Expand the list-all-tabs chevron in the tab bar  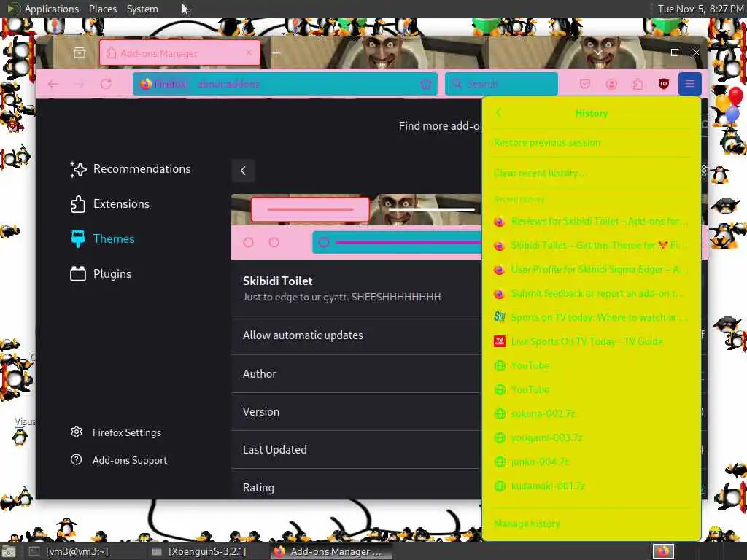[x=598, y=52]
